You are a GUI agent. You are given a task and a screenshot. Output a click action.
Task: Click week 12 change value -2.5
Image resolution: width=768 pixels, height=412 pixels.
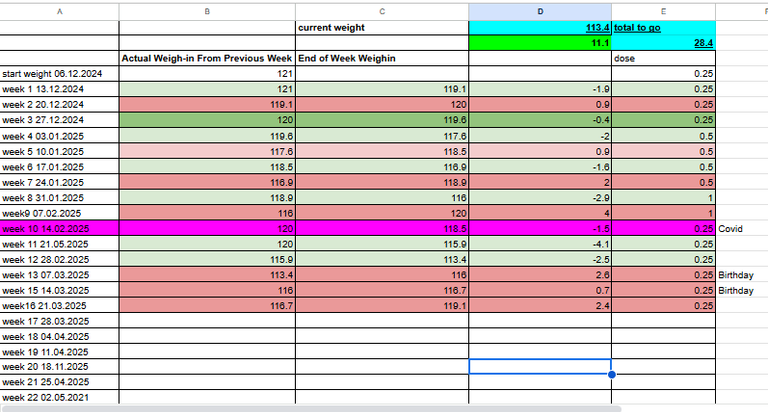coord(540,260)
